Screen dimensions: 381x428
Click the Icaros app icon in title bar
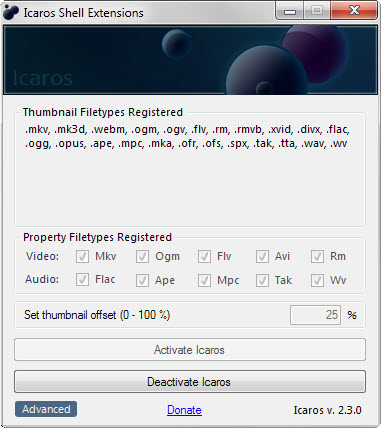10,13
